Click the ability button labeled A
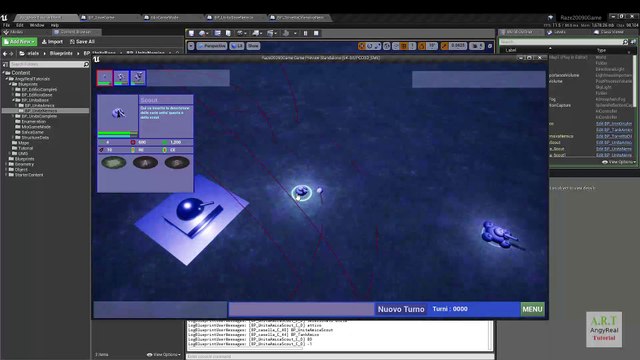Viewport: 640px width, 360px height. 145,162
